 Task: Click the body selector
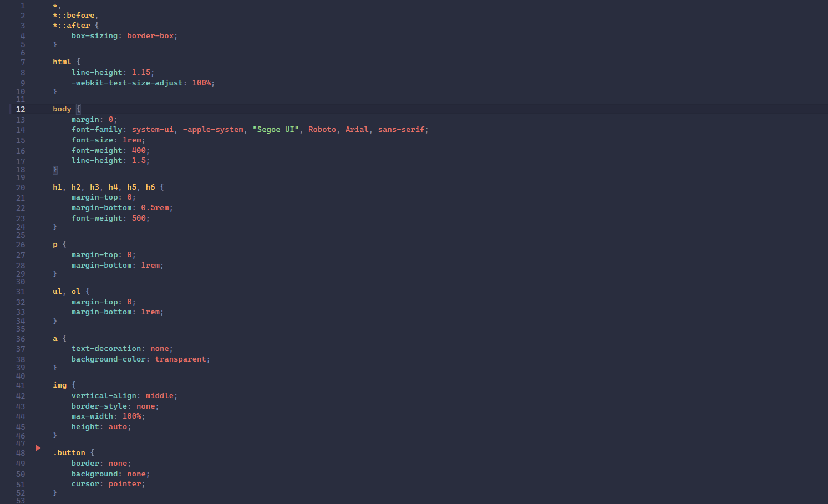(62, 109)
